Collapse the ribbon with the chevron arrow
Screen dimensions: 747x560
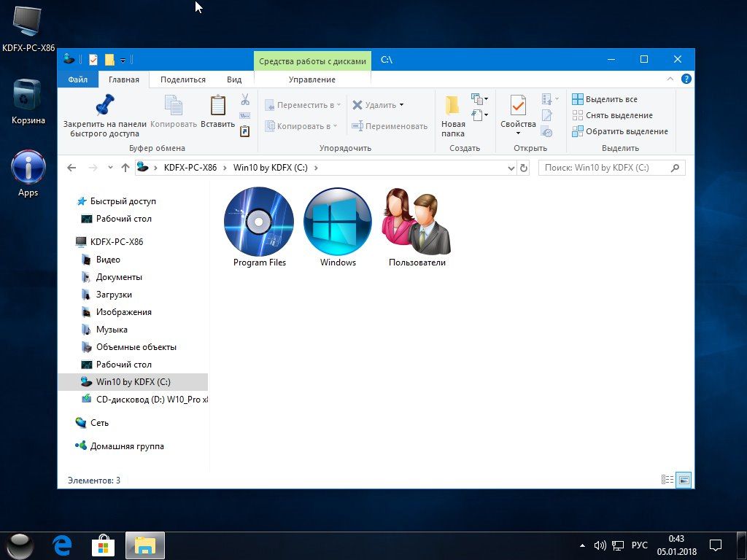[670, 79]
